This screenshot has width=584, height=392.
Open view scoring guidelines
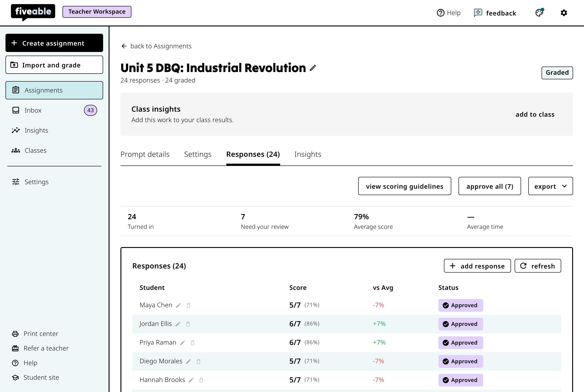click(x=405, y=186)
